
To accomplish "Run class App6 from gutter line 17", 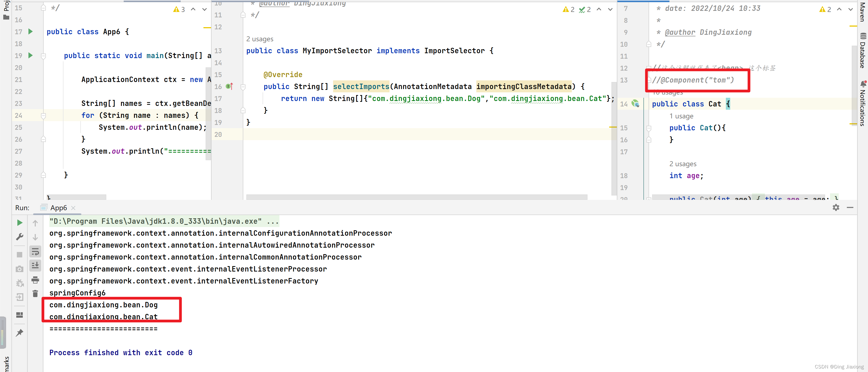I will click(x=30, y=31).
